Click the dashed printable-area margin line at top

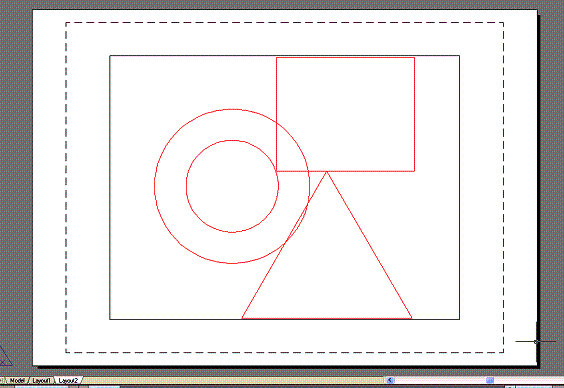pyautogui.click(x=284, y=23)
